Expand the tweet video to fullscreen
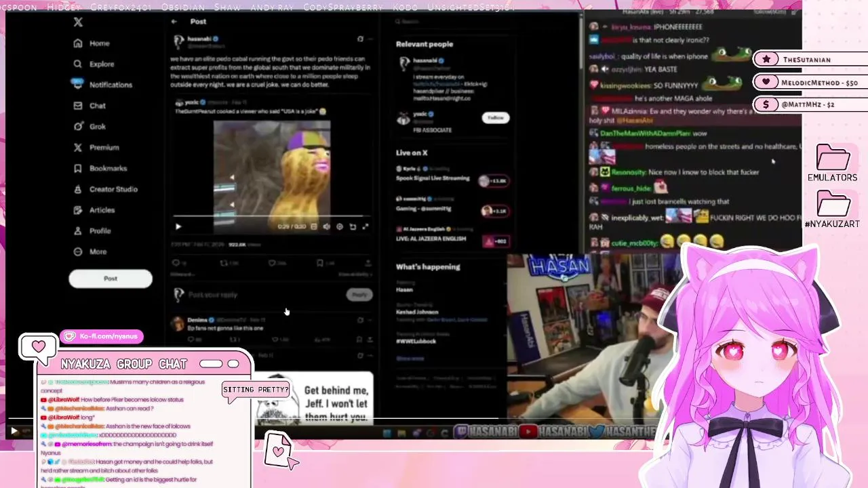The width and height of the screenshot is (868, 488). tap(366, 227)
